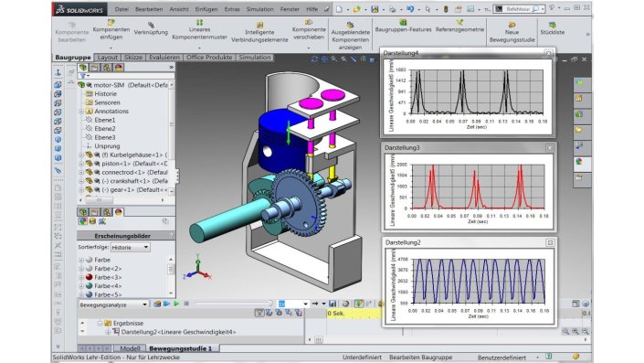The height and width of the screenshot is (363, 644).
Task: Click appearances color ball icon in lower panel
Action: tap(83, 221)
